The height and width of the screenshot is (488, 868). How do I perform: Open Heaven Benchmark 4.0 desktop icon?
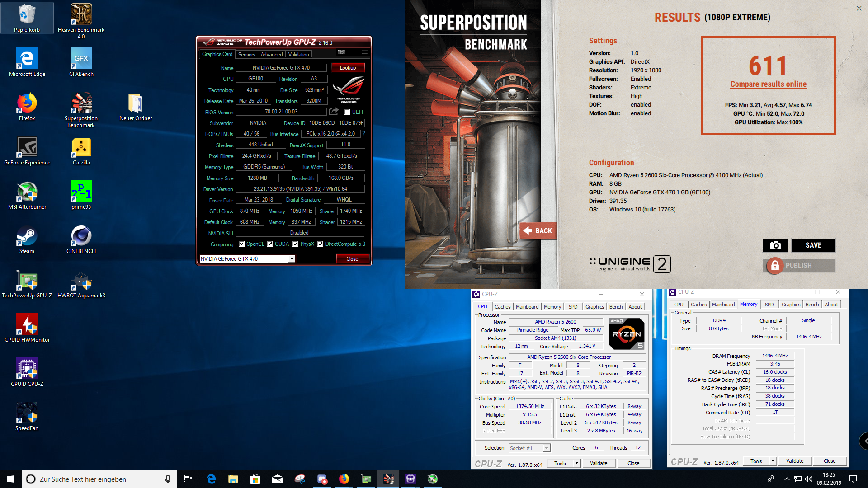click(x=81, y=21)
